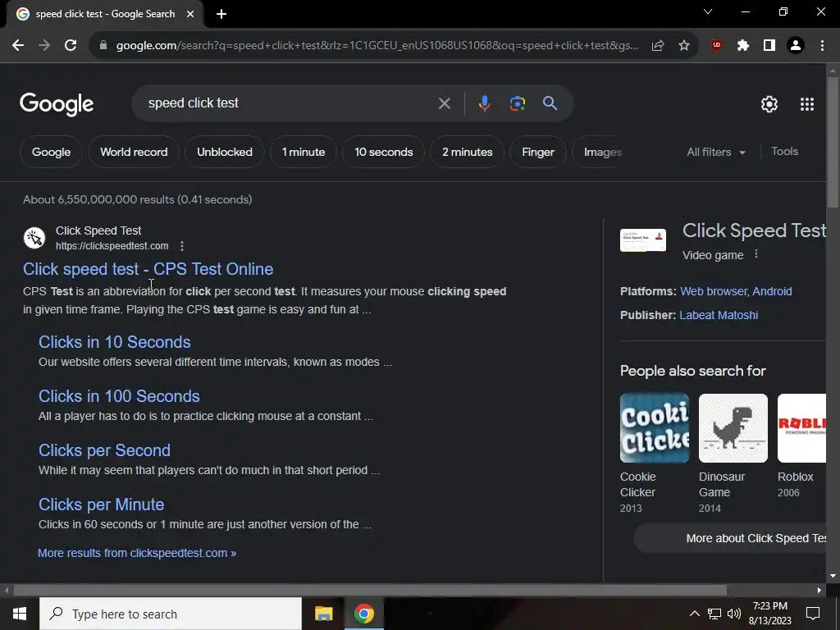
Task: Open Chrome's three-dot menu
Action: (x=822, y=46)
